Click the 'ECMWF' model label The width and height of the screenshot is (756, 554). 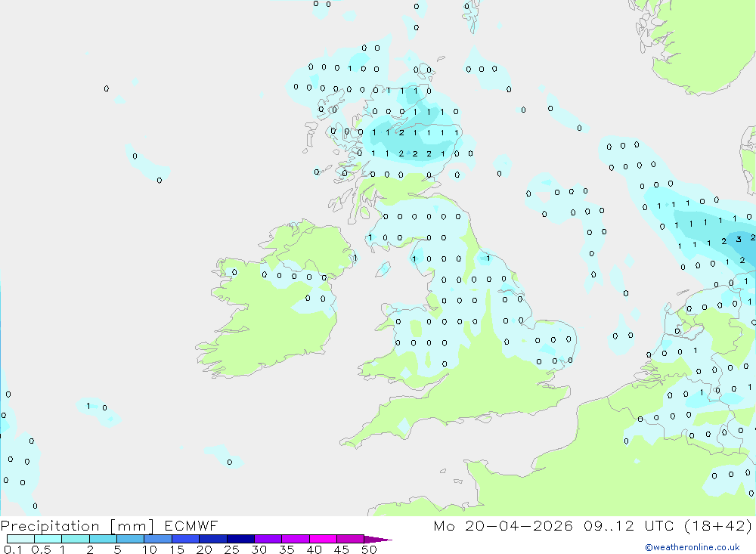click(191, 525)
